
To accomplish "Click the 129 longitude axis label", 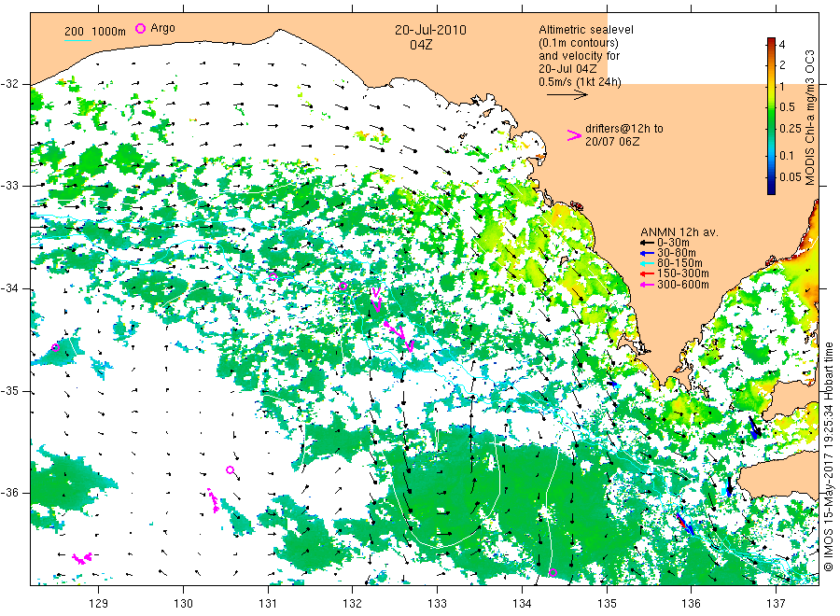I will pos(99,604).
